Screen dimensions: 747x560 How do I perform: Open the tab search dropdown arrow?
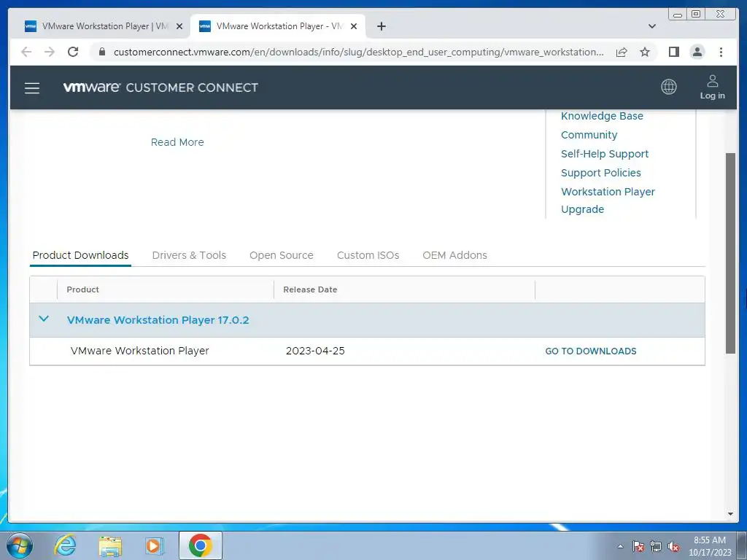651,26
